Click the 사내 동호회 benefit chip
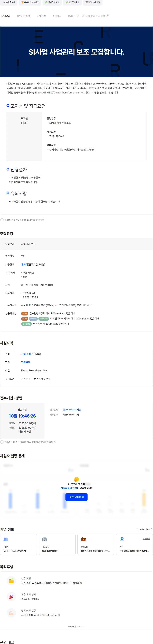 (x=9, y=2)
